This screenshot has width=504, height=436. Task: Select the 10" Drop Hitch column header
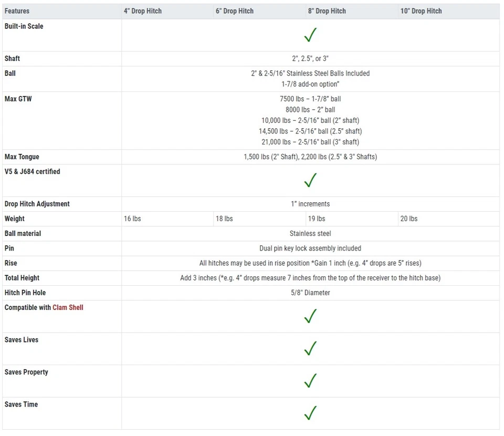(421, 11)
